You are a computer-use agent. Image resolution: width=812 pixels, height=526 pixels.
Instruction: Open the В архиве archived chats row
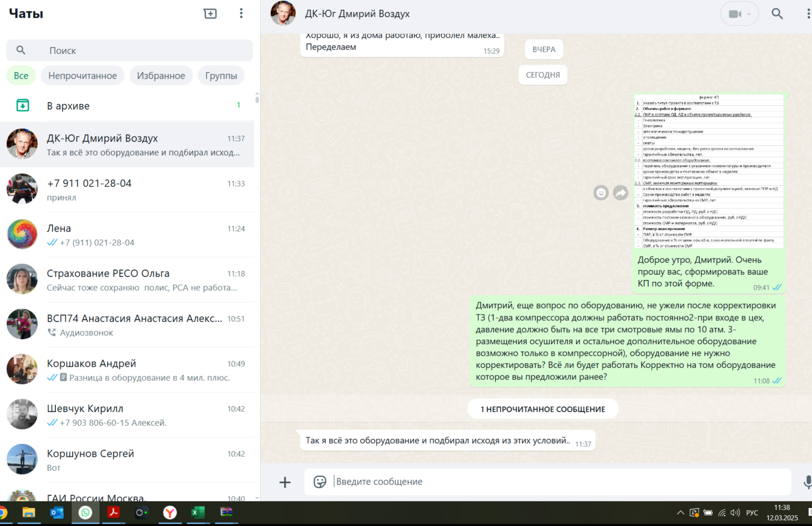tap(127, 106)
